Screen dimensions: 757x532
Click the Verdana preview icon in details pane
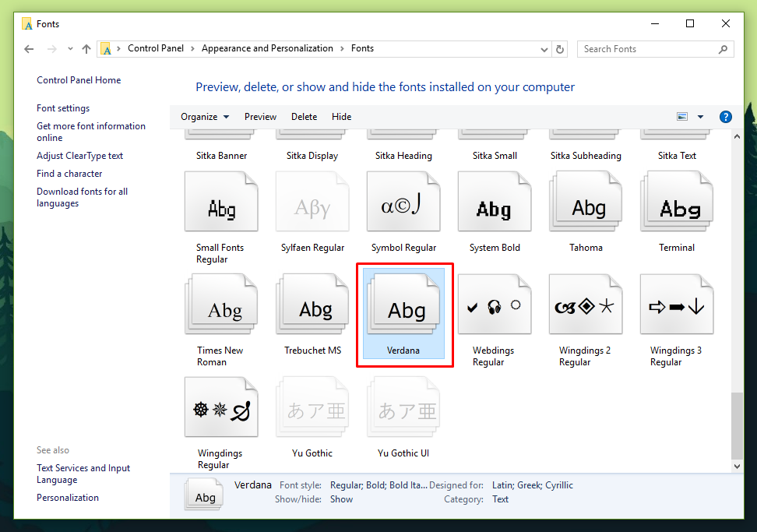(204, 494)
